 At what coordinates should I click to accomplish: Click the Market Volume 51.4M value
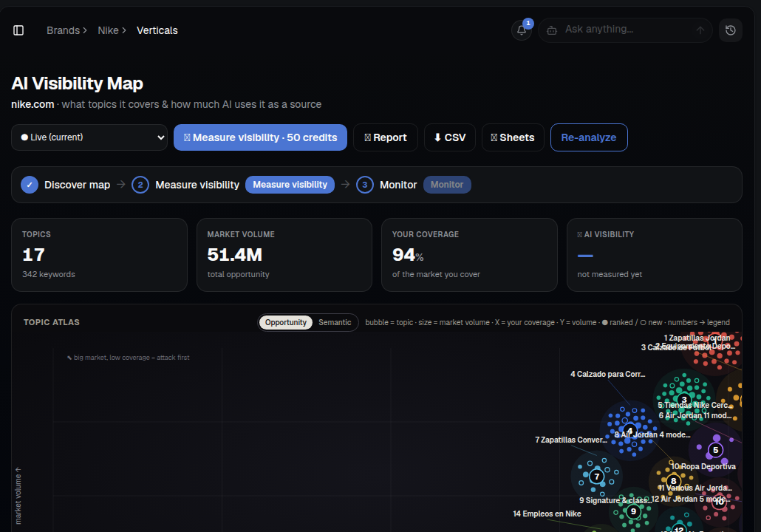[x=235, y=255]
